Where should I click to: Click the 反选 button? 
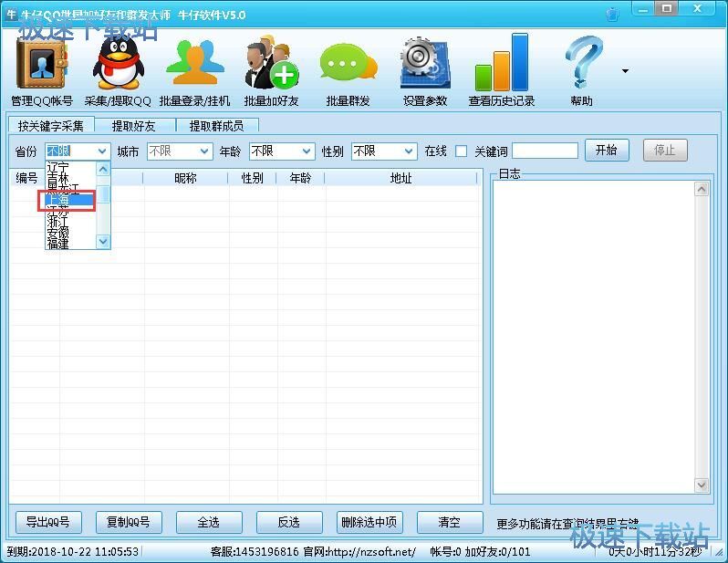coord(289,522)
